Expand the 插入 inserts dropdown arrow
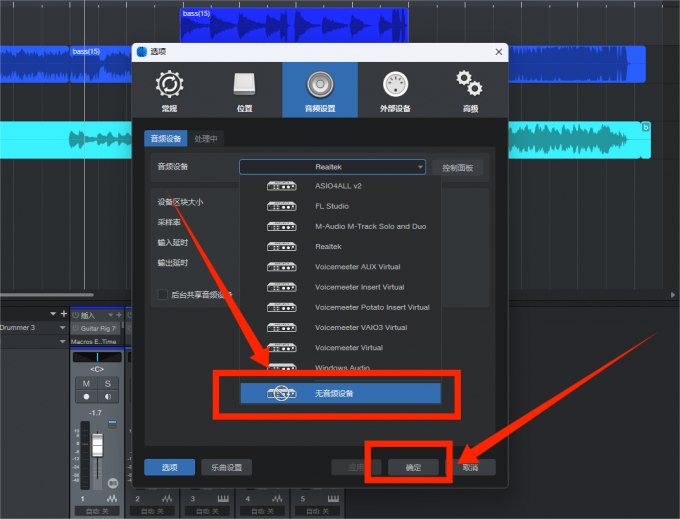The image size is (680, 519). 111,315
